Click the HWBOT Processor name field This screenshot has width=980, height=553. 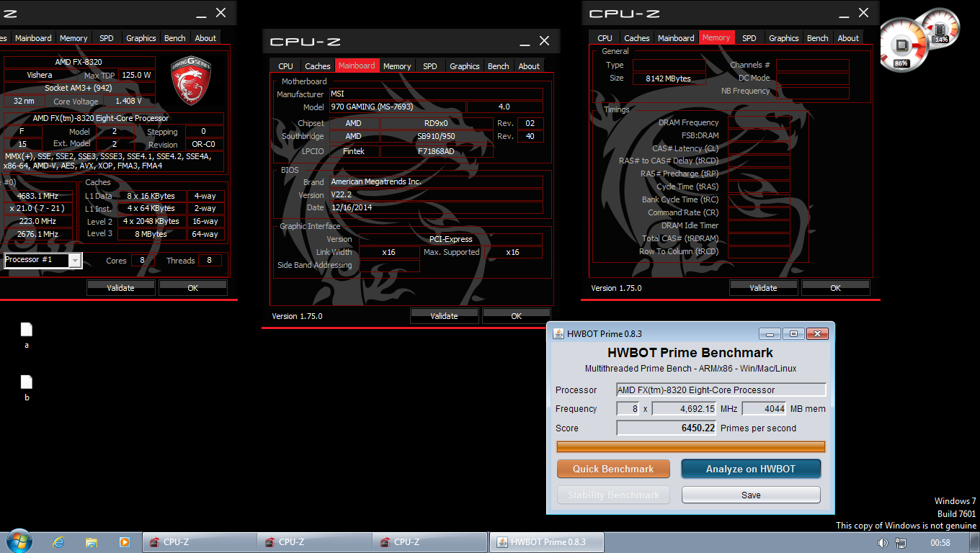tap(721, 390)
